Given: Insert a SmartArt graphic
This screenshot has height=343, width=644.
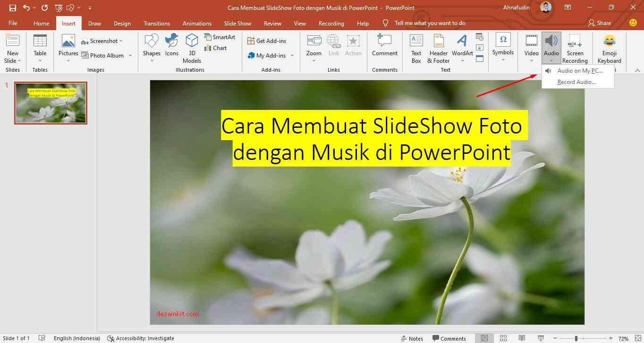Looking at the screenshot, I should coord(220,37).
